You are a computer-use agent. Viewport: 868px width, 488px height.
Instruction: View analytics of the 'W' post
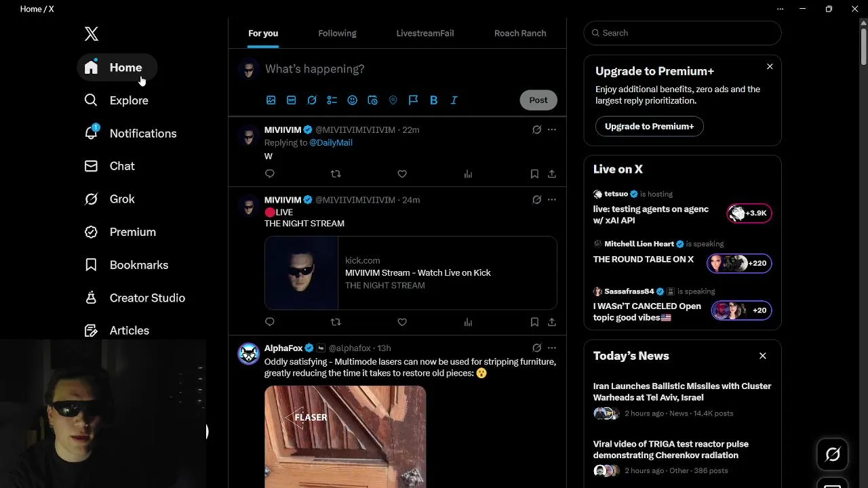pyautogui.click(x=468, y=174)
